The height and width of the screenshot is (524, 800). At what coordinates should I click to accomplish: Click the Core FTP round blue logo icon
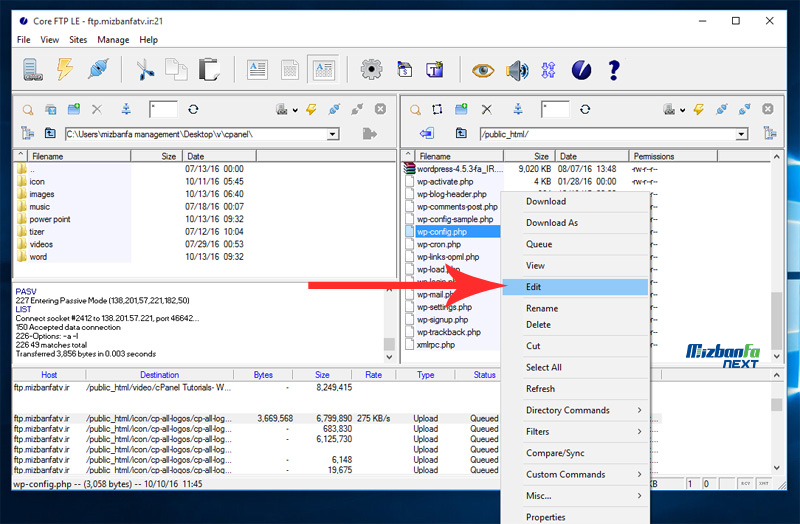(x=581, y=70)
